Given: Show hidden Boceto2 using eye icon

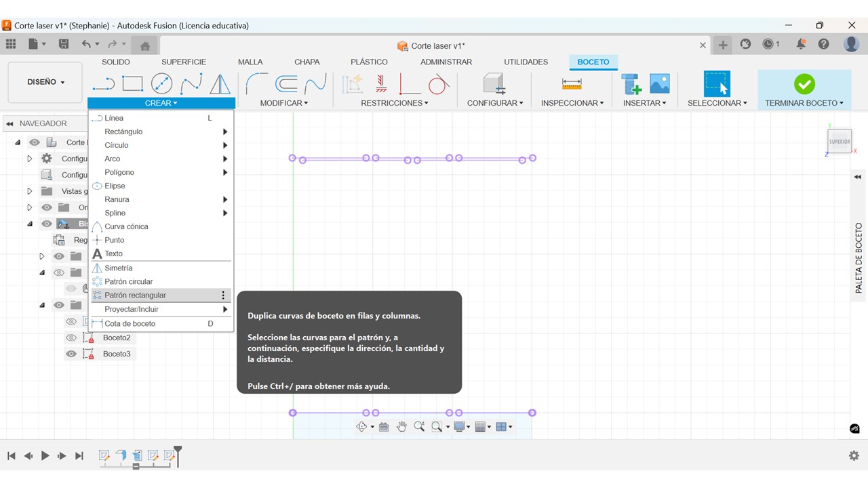Looking at the screenshot, I should 71,338.
